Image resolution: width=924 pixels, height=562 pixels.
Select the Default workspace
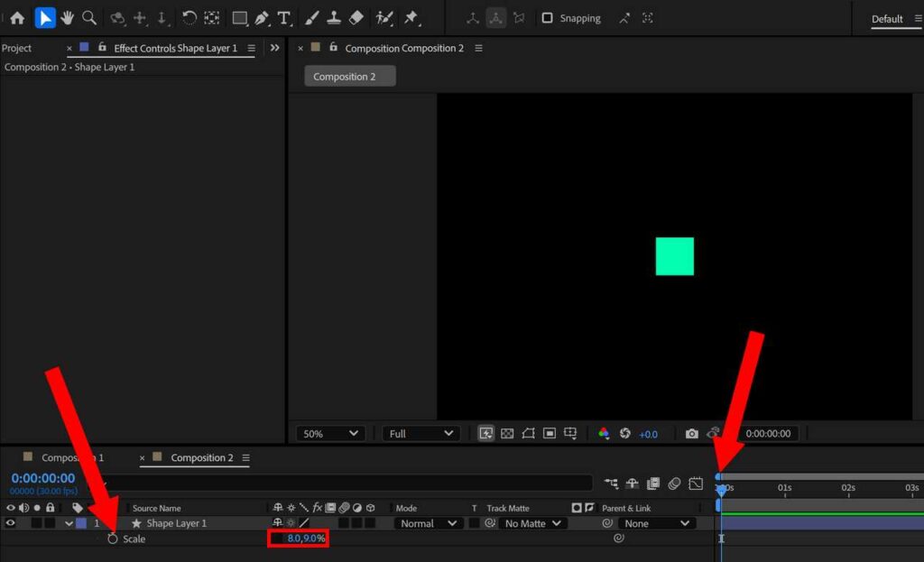887,19
